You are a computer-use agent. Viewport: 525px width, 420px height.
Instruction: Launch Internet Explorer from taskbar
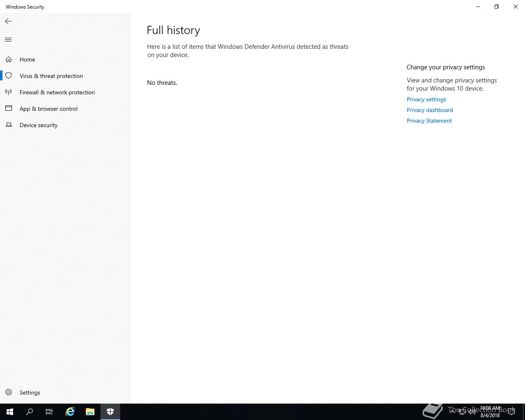click(70, 412)
